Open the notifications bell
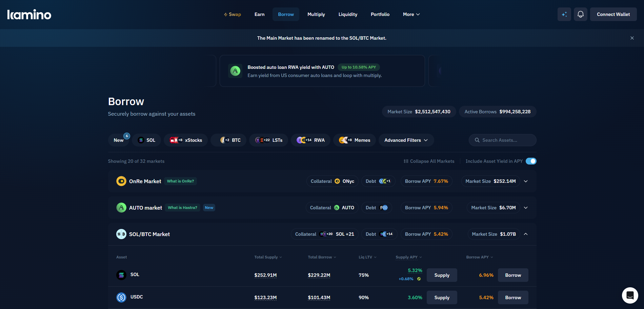 coord(581,14)
